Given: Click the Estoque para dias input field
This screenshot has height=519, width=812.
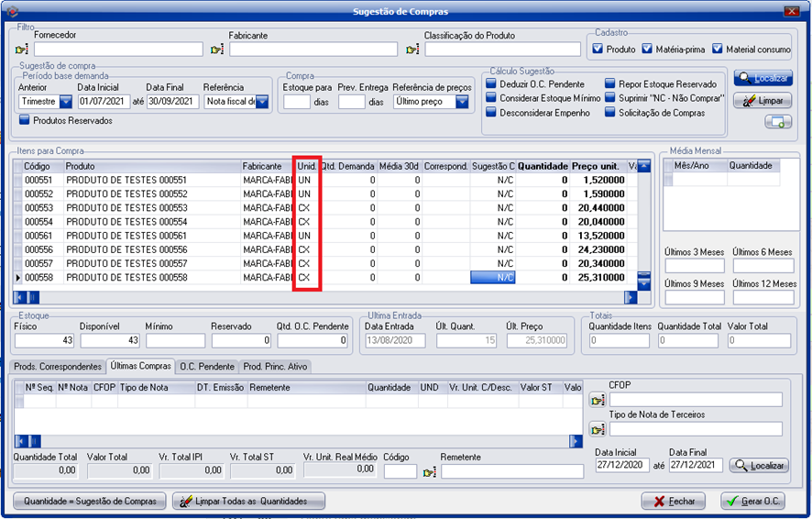Looking at the screenshot, I should click(x=296, y=102).
